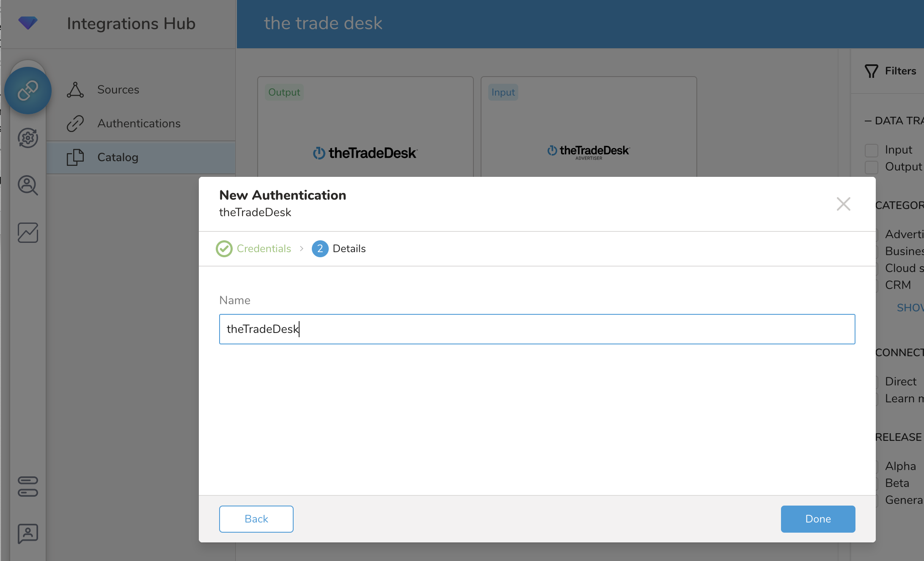This screenshot has height=561, width=924.
Task: Click the purple diamond app logo
Action: pos(28,23)
